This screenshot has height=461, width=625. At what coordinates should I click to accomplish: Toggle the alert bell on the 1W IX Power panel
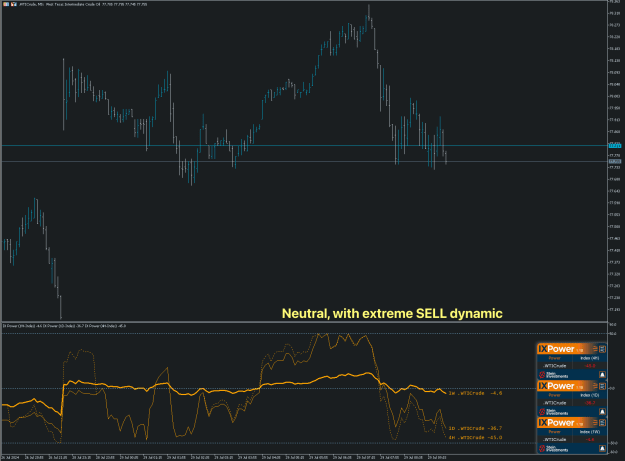(x=602, y=448)
